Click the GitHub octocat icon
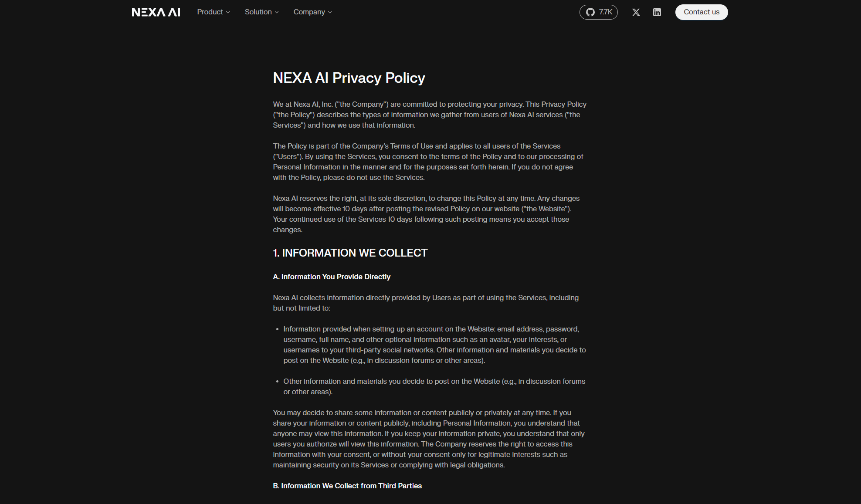The height and width of the screenshot is (504, 861). pyautogui.click(x=590, y=12)
